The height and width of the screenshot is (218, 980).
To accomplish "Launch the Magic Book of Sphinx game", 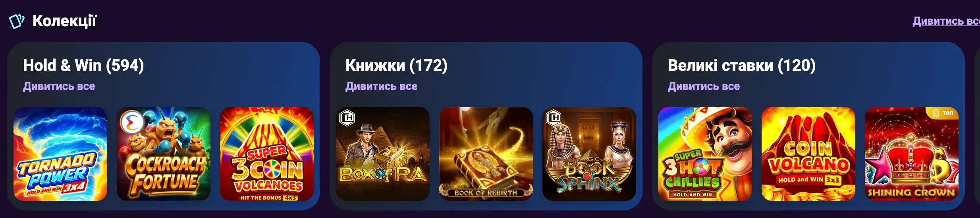I will coord(589,154).
